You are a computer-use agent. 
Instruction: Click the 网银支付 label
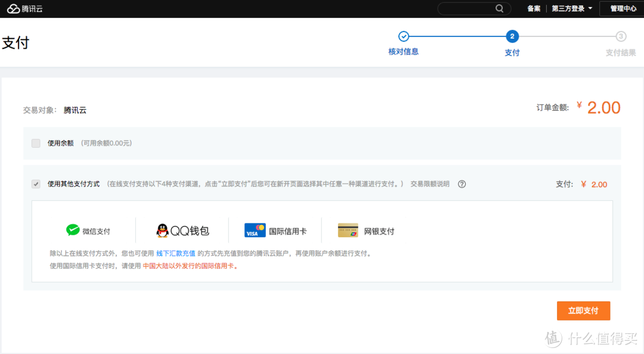point(379,231)
